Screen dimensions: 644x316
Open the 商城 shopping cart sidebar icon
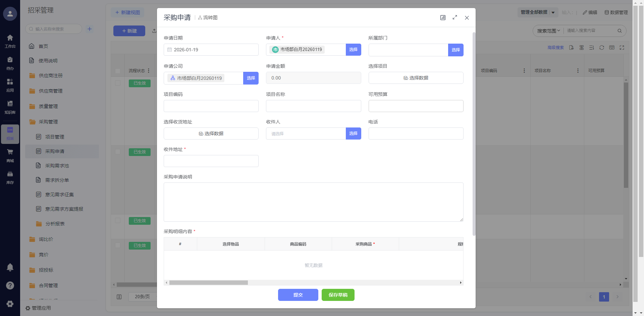point(10,155)
